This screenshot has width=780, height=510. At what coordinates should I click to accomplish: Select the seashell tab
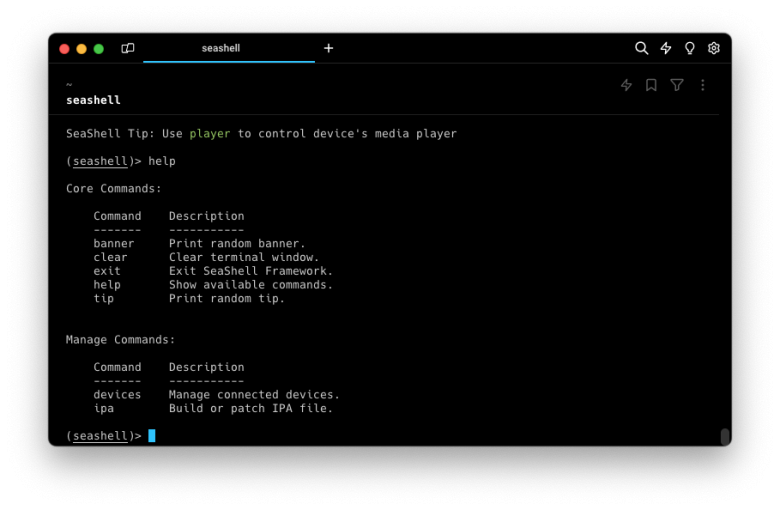[229, 48]
